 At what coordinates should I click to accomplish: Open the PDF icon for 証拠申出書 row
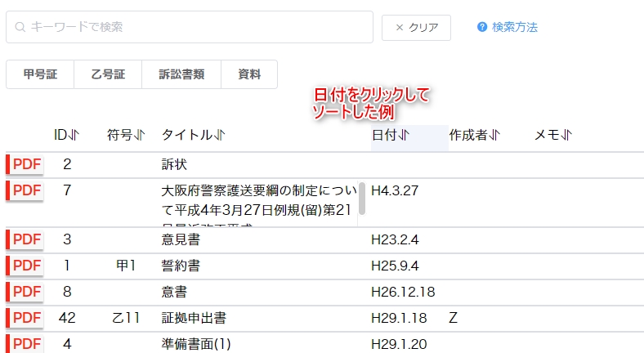(x=25, y=318)
